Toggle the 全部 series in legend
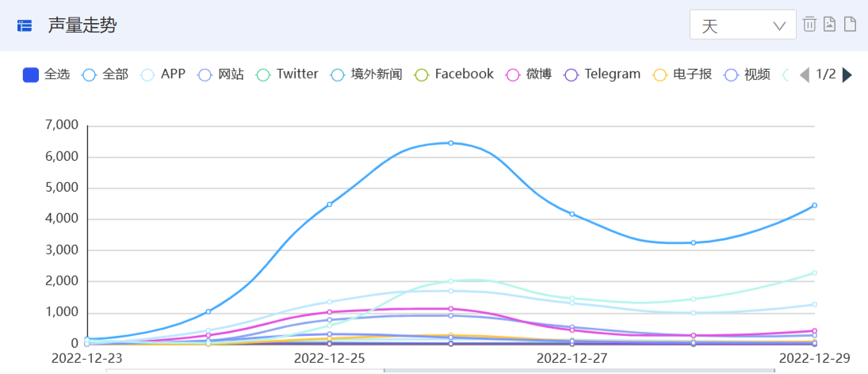 [x=105, y=74]
